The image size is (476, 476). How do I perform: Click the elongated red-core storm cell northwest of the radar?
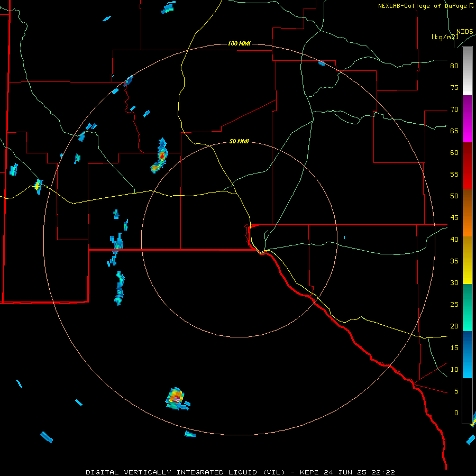160,155
